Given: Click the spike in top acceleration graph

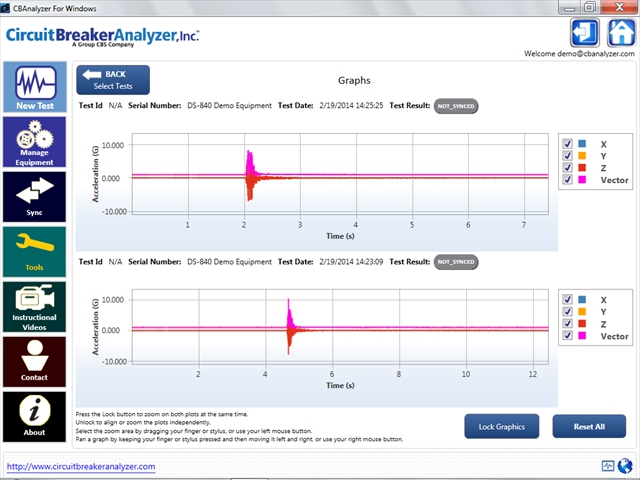Looking at the screenshot, I should [250, 176].
